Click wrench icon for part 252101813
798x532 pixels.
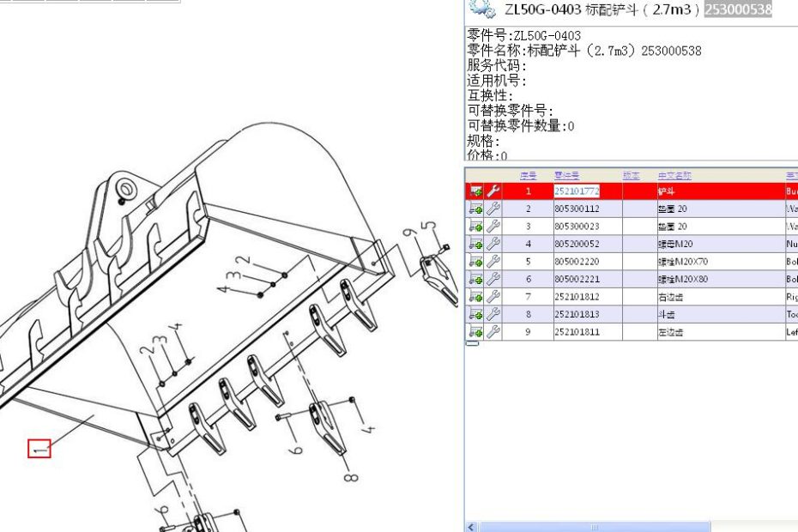pos(493,315)
